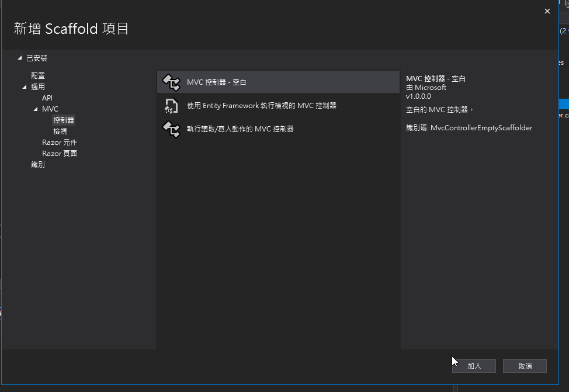Click the MvcControllerEmptyScaffolder identifier text
Viewport: 569px width, 392px height.
pyautogui.click(x=481, y=128)
